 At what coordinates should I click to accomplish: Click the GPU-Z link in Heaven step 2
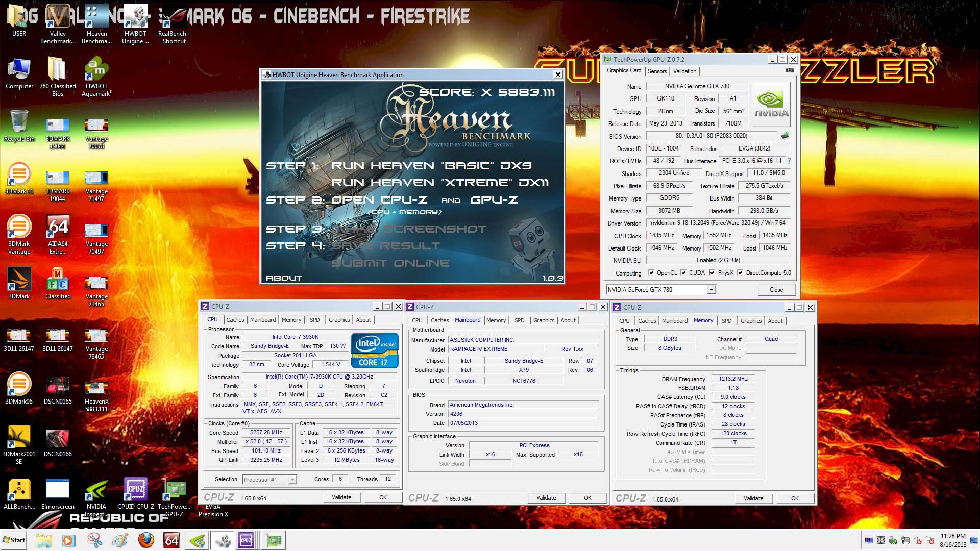(x=494, y=200)
